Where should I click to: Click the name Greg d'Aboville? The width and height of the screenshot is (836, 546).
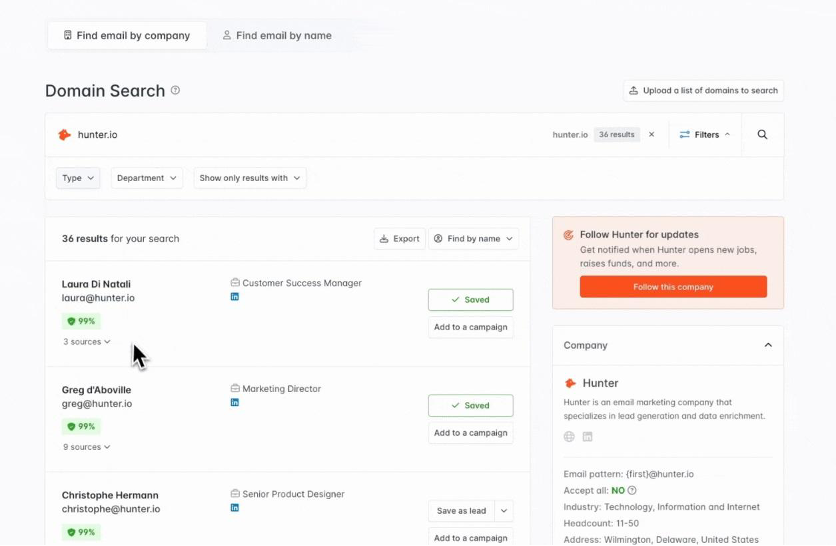click(97, 390)
